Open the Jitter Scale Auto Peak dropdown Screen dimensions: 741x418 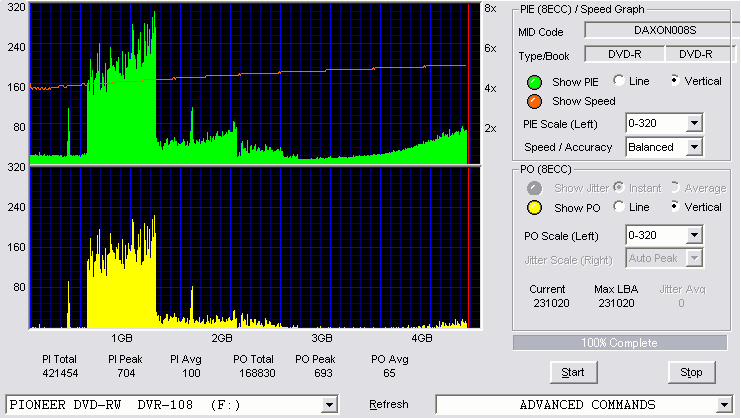[694, 258]
